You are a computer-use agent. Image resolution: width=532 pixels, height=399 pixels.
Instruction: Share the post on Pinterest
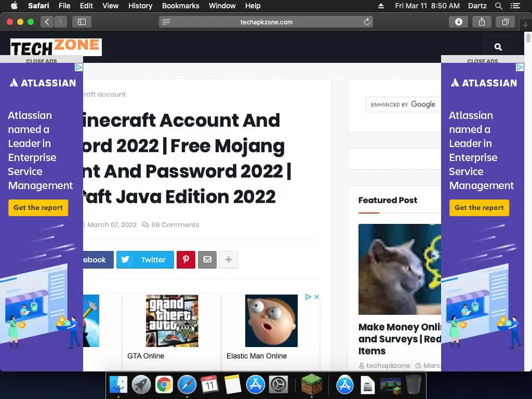pyautogui.click(x=186, y=260)
